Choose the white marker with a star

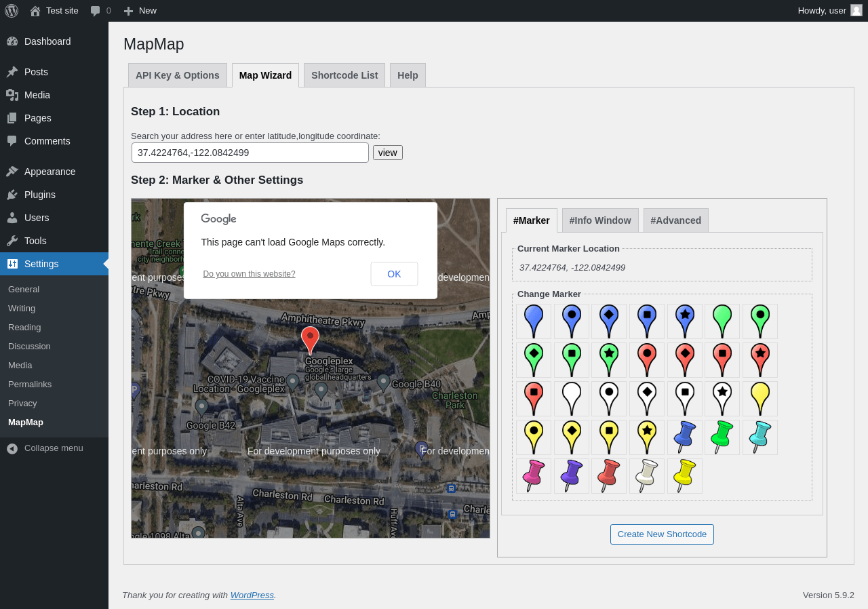click(722, 399)
